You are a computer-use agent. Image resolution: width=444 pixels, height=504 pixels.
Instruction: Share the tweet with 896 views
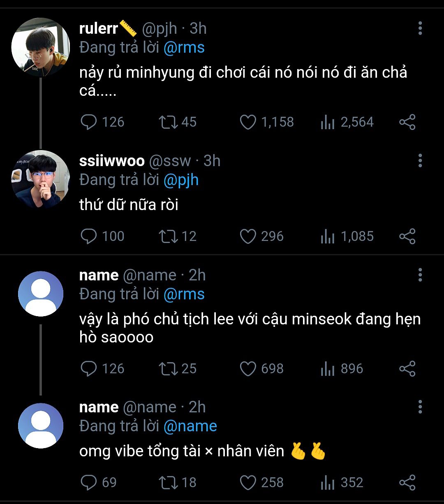(x=407, y=369)
